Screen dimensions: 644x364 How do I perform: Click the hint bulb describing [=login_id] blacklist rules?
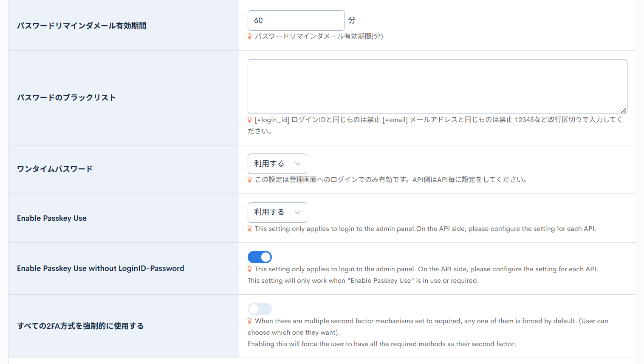(249, 119)
